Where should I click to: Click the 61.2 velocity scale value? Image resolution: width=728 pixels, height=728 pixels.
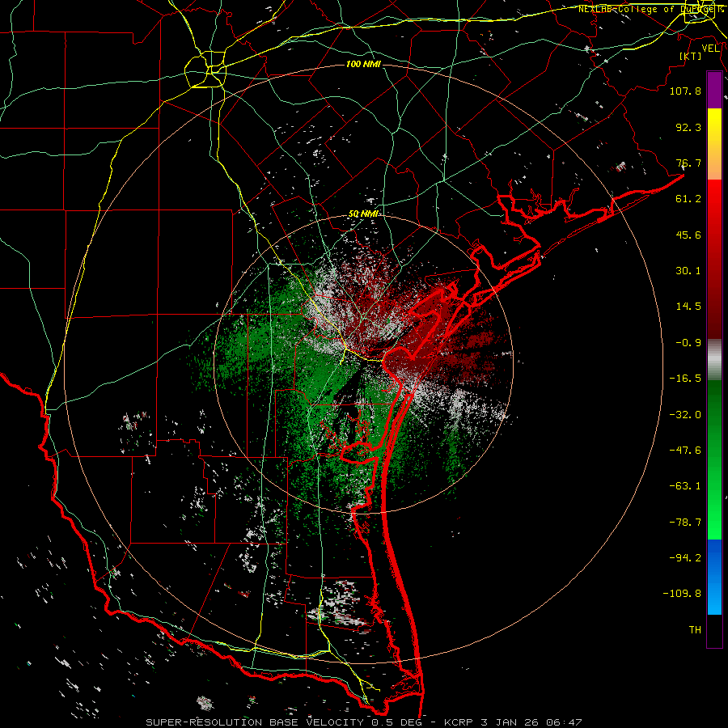point(688,199)
